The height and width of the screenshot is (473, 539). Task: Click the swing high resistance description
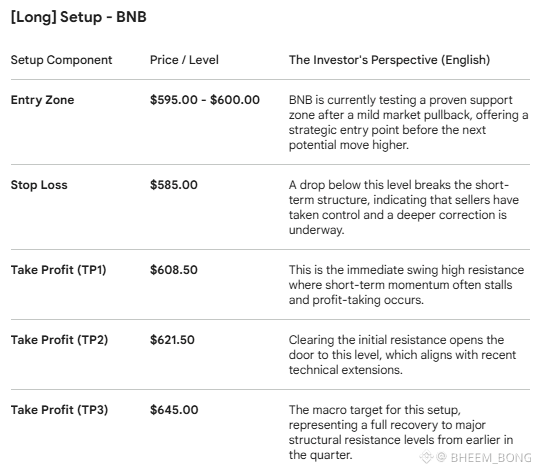406,285
